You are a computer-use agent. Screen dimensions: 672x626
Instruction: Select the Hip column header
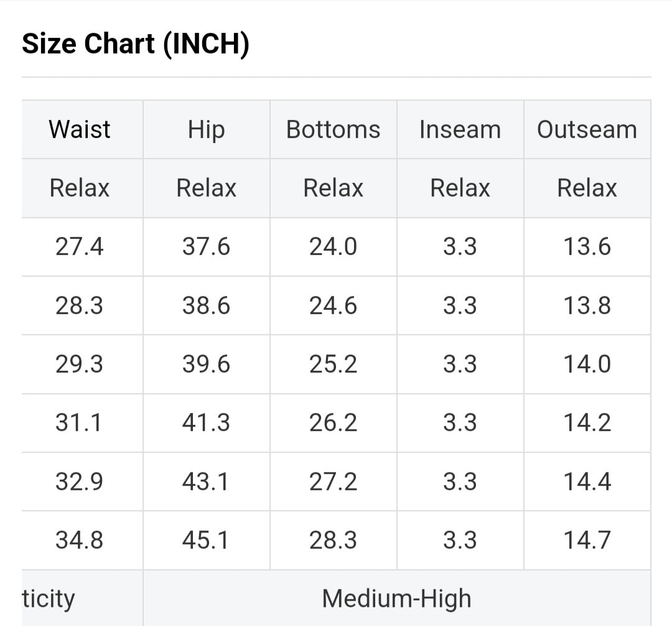tap(206, 129)
